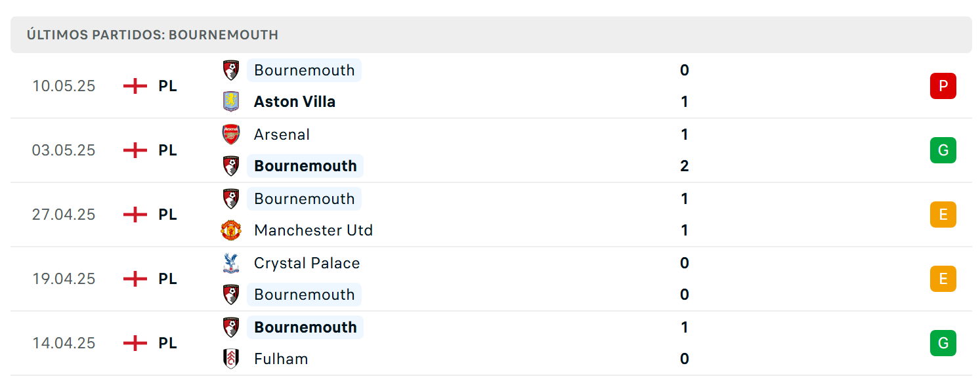Select the Últimos Partidos: Bournemouth header

[x=152, y=35]
